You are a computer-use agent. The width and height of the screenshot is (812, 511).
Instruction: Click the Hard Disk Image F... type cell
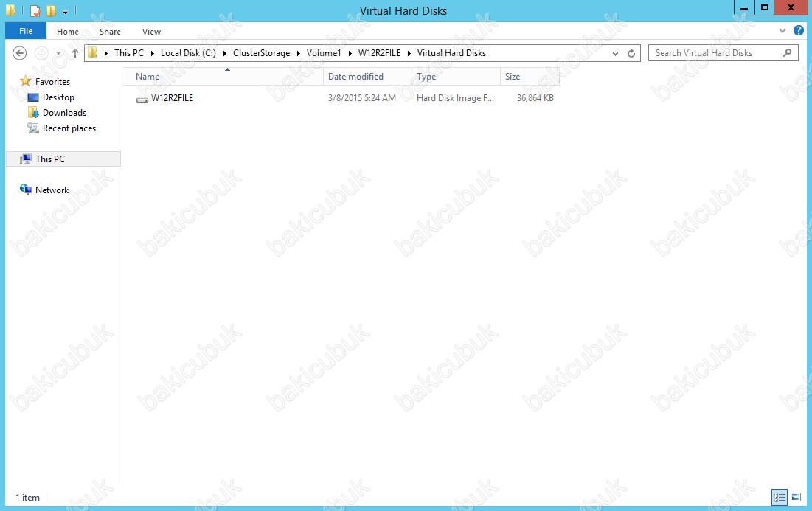(x=455, y=98)
